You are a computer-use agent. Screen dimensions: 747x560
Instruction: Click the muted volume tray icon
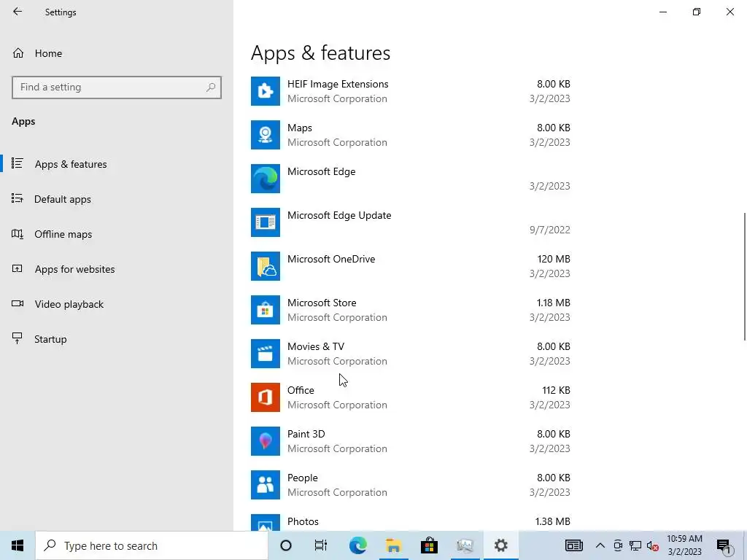[x=653, y=545]
